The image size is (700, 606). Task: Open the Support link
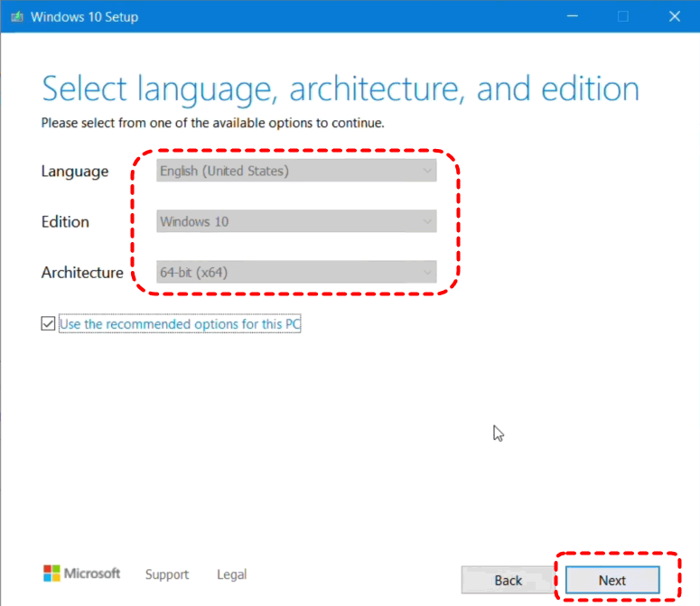[167, 574]
